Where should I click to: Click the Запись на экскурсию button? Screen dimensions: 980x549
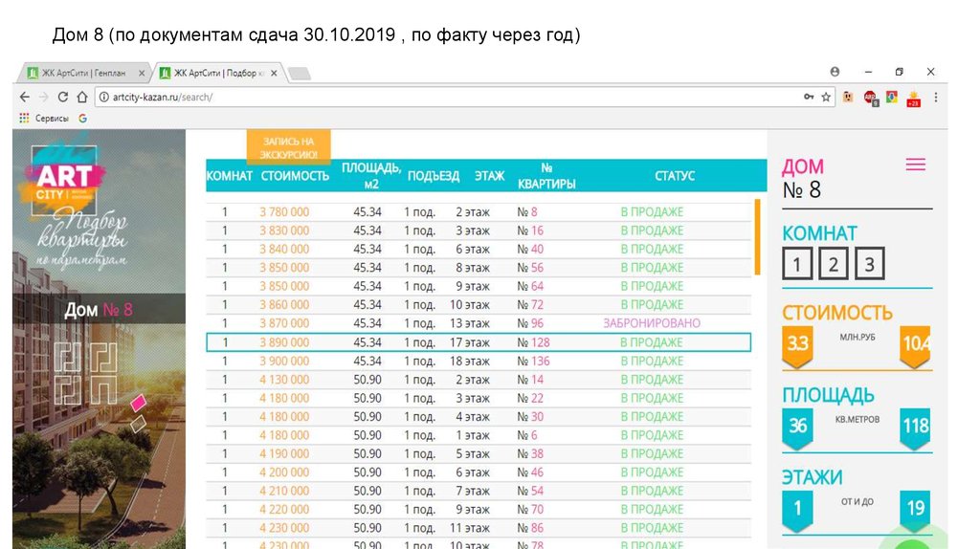point(288,147)
